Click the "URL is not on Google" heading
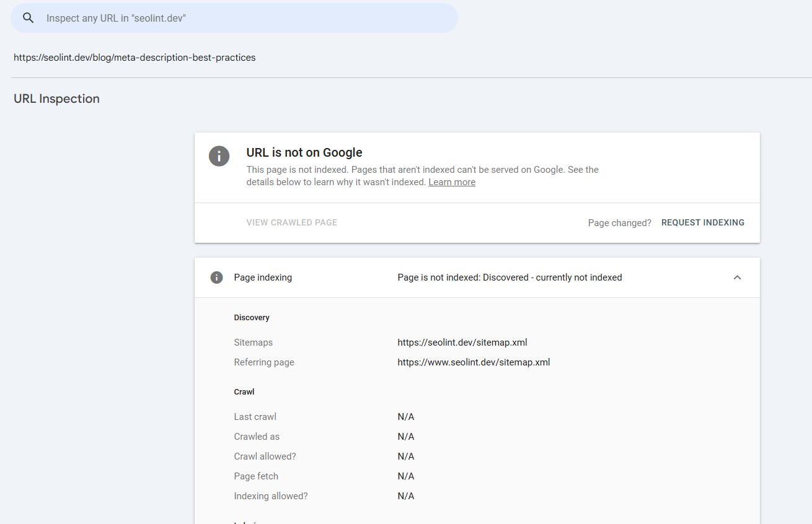Image resolution: width=812 pixels, height=524 pixels. click(x=304, y=152)
